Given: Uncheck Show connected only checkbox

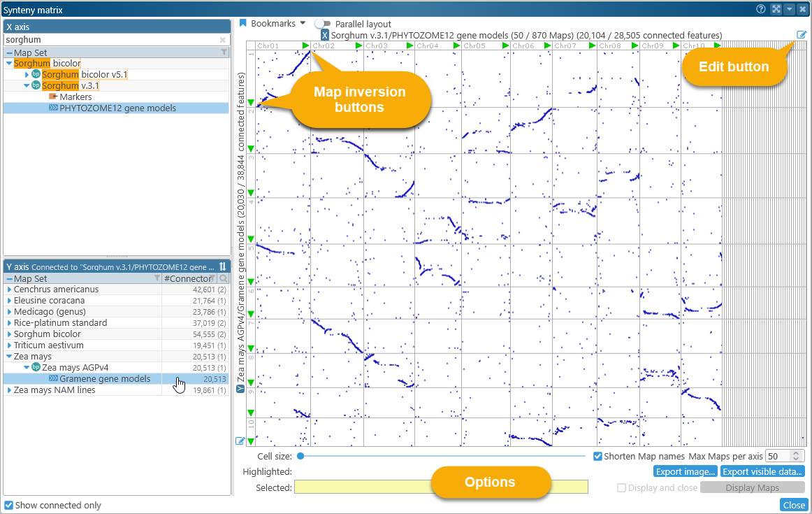Looking at the screenshot, I should pyautogui.click(x=9, y=505).
